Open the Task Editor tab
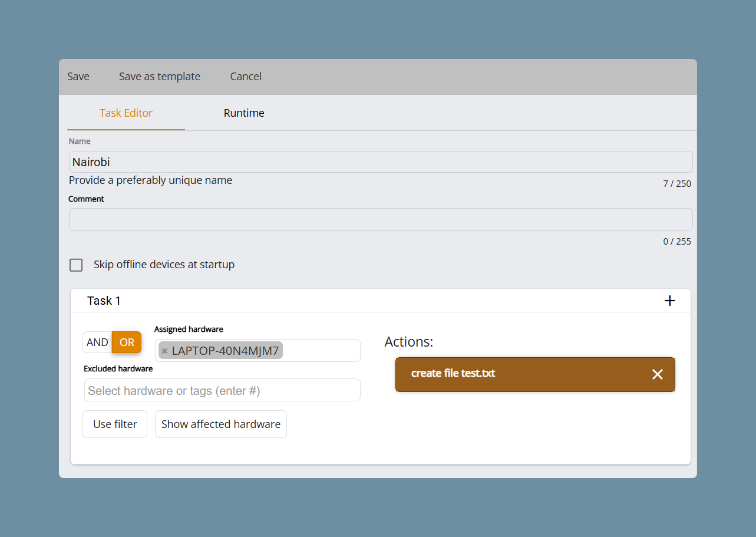Viewport: 756px width, 537px height. (126, 113)
